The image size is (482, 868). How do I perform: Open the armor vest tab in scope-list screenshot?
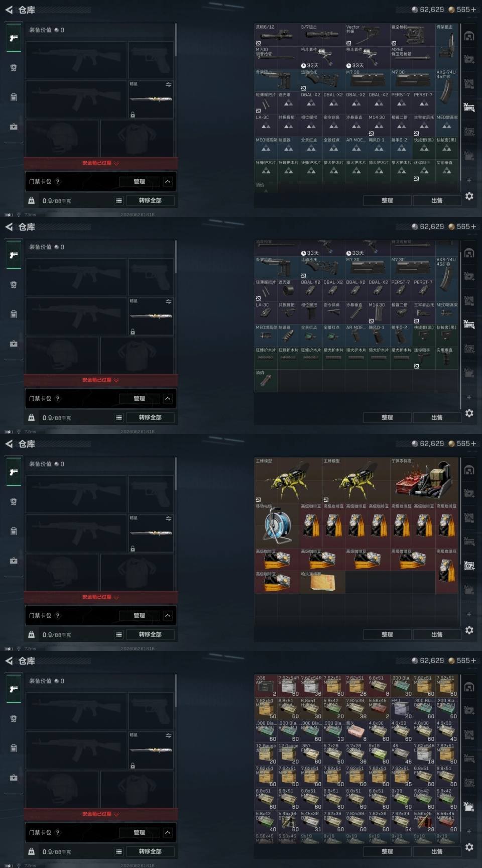tap(14, 68)
